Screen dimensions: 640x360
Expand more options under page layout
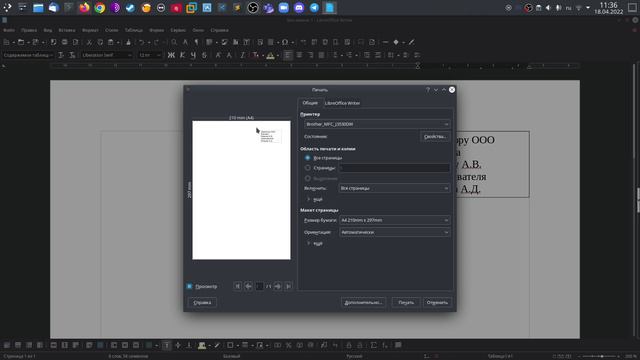click(x=314, y=243)
